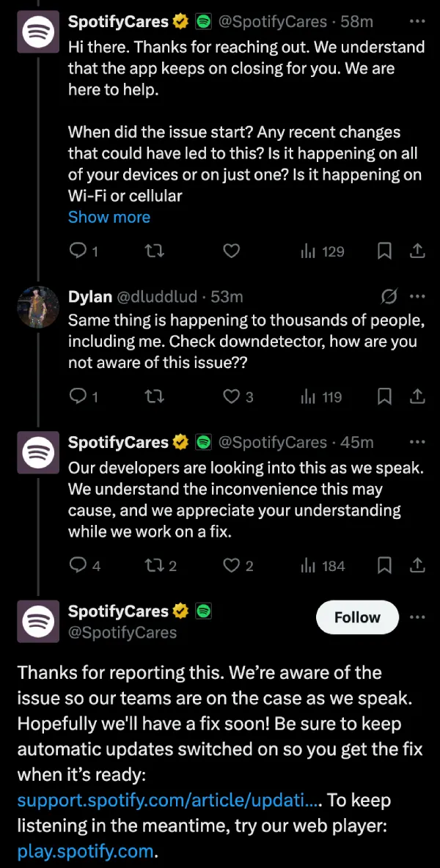This screenshot has height=868, width=440.
Task: Click Dylan's profile picture
Action: 38,306
